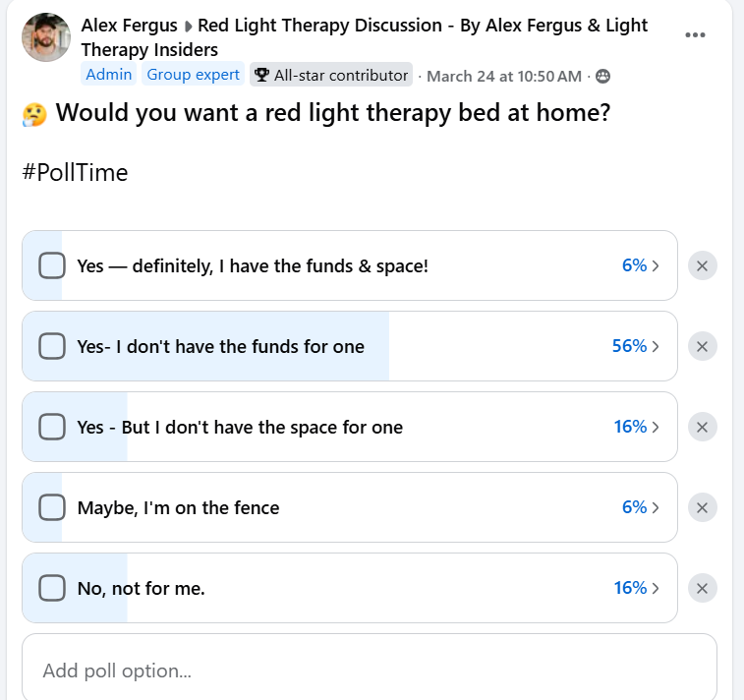Remove the 'Yes — definitely' poll option

click(x=702, y=265)
